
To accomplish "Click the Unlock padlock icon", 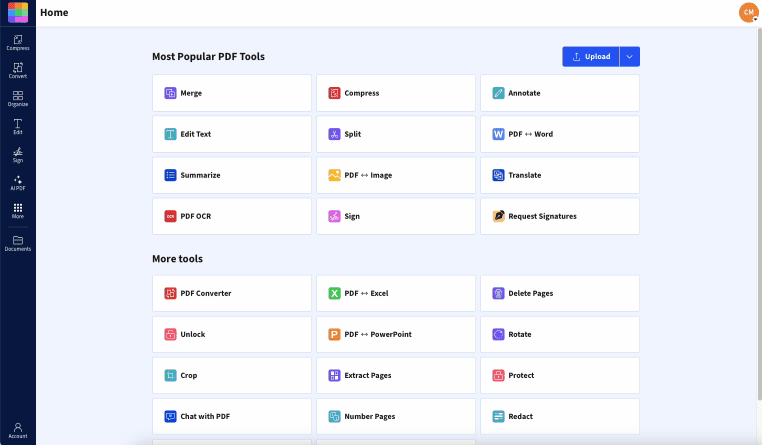I will 170,334.
